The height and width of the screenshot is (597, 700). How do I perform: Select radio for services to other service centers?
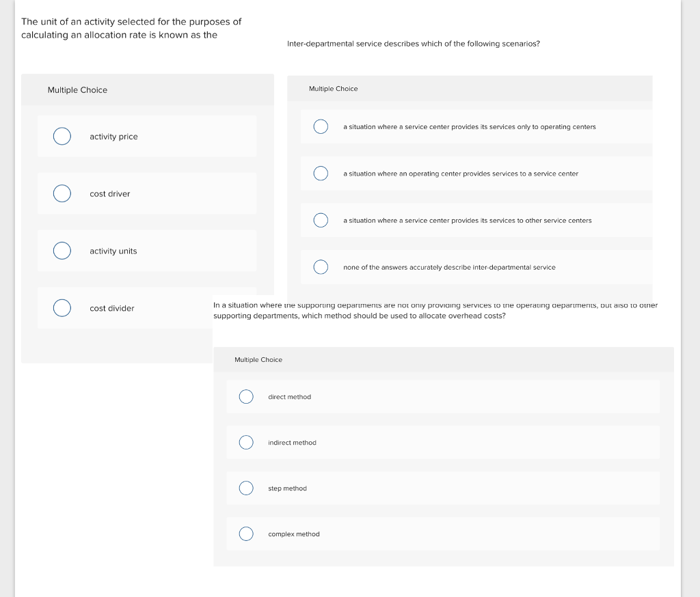pyautogui.click(x=321, y=221)
